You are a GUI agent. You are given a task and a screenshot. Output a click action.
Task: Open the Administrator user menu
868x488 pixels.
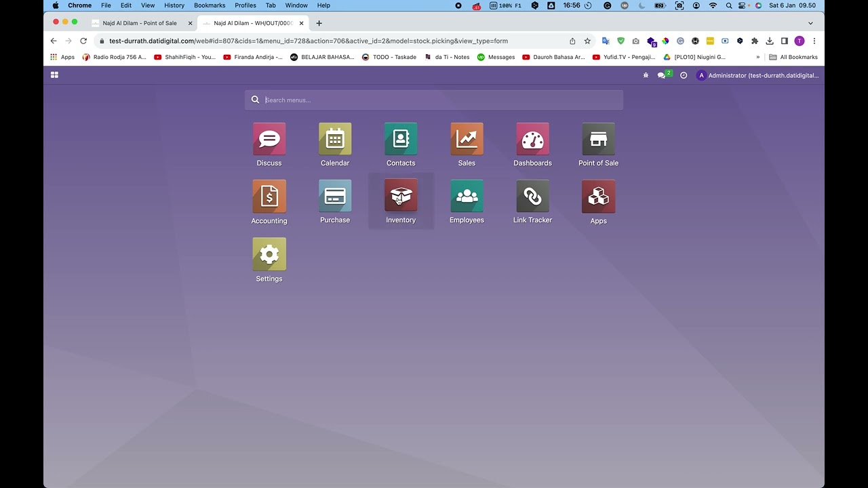point(757,75)
